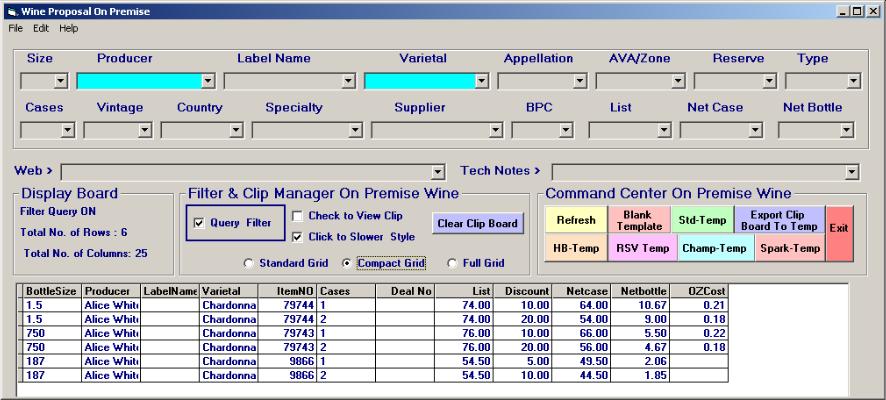This screenshot has height=400, width=886.
Task: Click the Netcase value 54.00
Action: pyautogui.click(x=581, y=319)
